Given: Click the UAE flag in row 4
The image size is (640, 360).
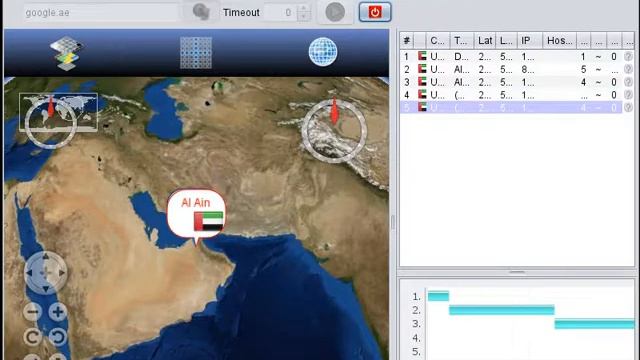Looking at the screenshot, I should coord(422,94).
